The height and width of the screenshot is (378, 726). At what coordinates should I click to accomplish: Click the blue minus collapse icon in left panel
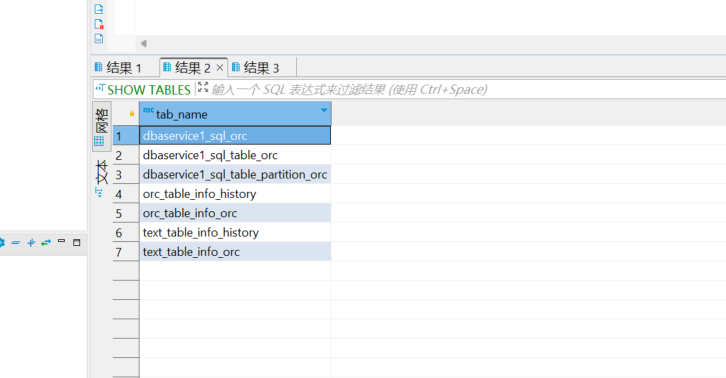[x=16, y=242]
